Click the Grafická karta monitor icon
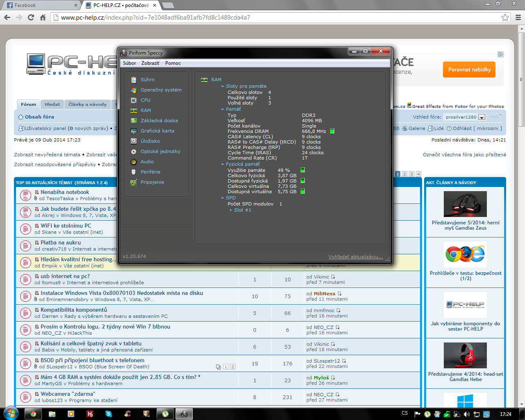 point(133,131)
